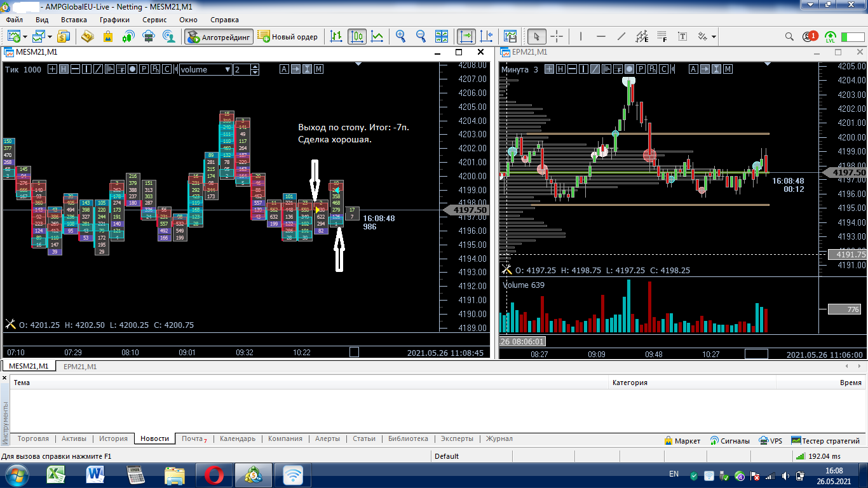The image size is (868, 488).
Task: Toggle the P button in EPM21 chart panel
Action: pyautogui.click(x=641, y=69)
